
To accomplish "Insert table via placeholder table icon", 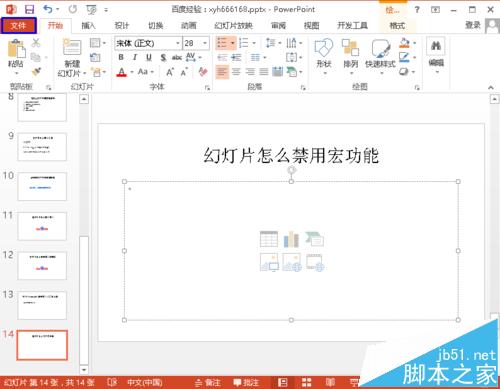I will click(x=269, y=239).
